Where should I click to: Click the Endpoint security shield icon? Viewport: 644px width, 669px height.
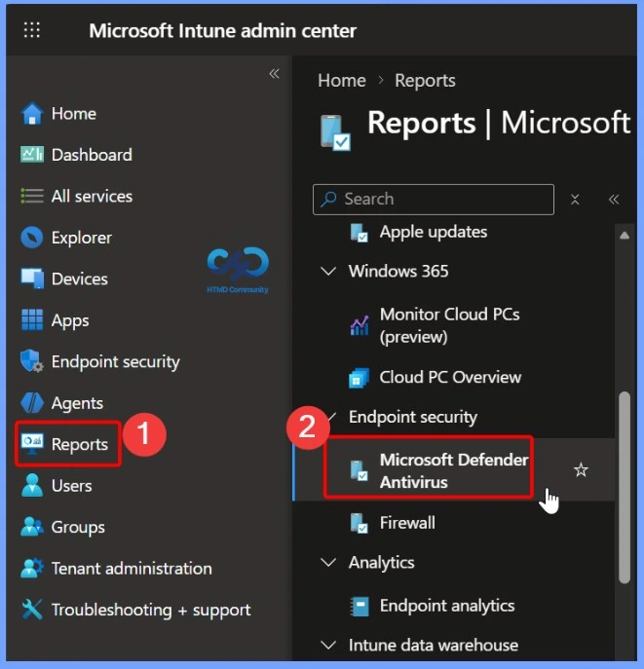tap(32, 361)
